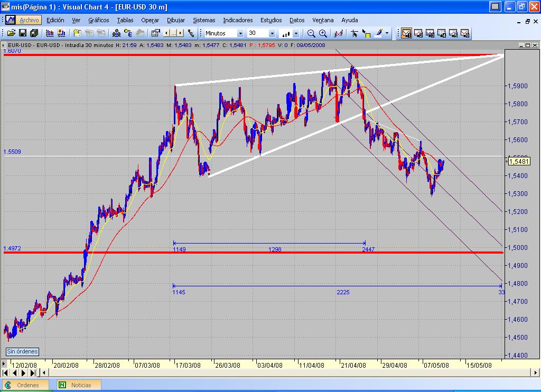Open the chart properties icon
The width and height of the screenshot is (541, 392).
pos(155,33)
